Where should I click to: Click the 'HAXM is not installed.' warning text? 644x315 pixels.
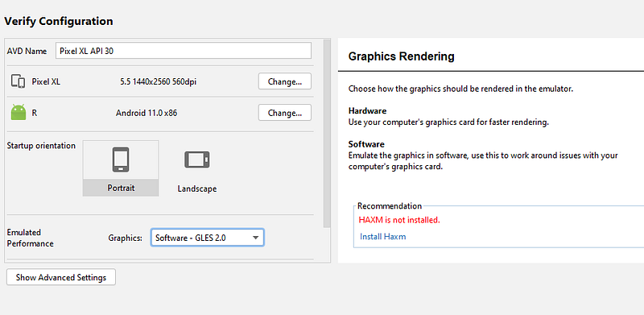click(399, 220)
